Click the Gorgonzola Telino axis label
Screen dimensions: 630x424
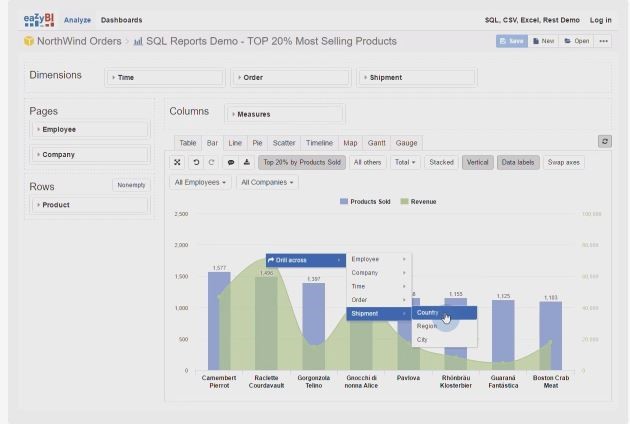tap(313, 382)
